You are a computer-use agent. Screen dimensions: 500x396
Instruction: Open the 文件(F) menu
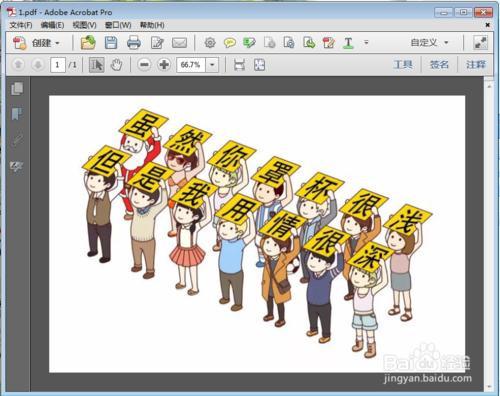click(21, 25)
